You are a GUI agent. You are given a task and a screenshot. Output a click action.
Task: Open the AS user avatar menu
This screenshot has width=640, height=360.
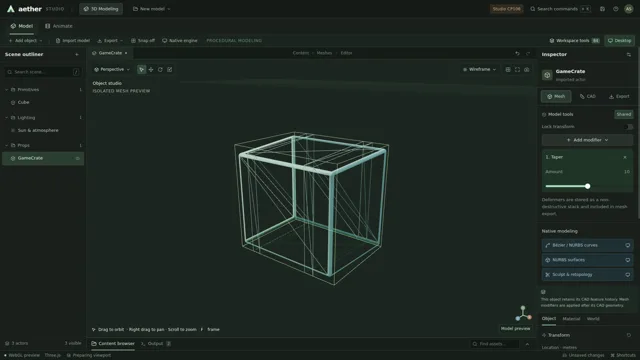629,9
